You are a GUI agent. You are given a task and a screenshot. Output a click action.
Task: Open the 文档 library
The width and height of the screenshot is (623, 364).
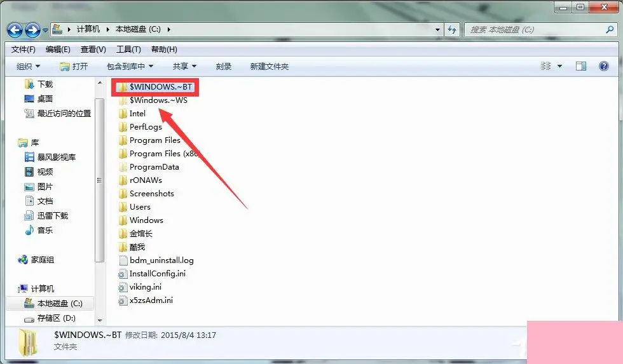click(x=39, y=201)
